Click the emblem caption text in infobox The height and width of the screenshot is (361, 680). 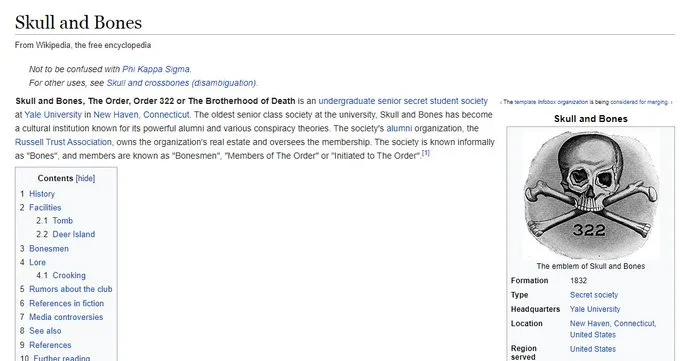(x=591, y=266)
